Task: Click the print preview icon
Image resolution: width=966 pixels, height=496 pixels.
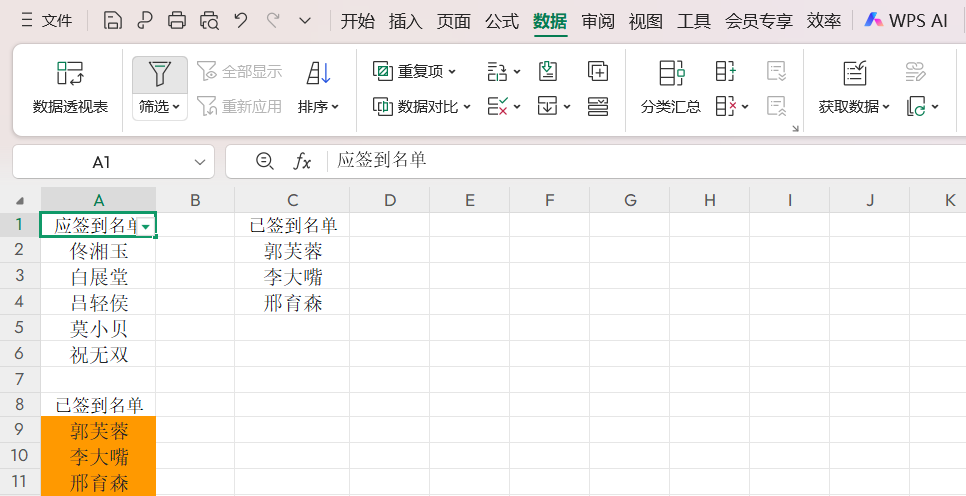Action: 208,21
